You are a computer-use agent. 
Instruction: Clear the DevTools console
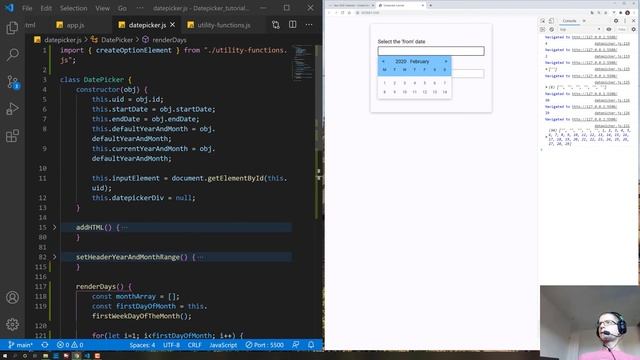[x=551, y=29]
